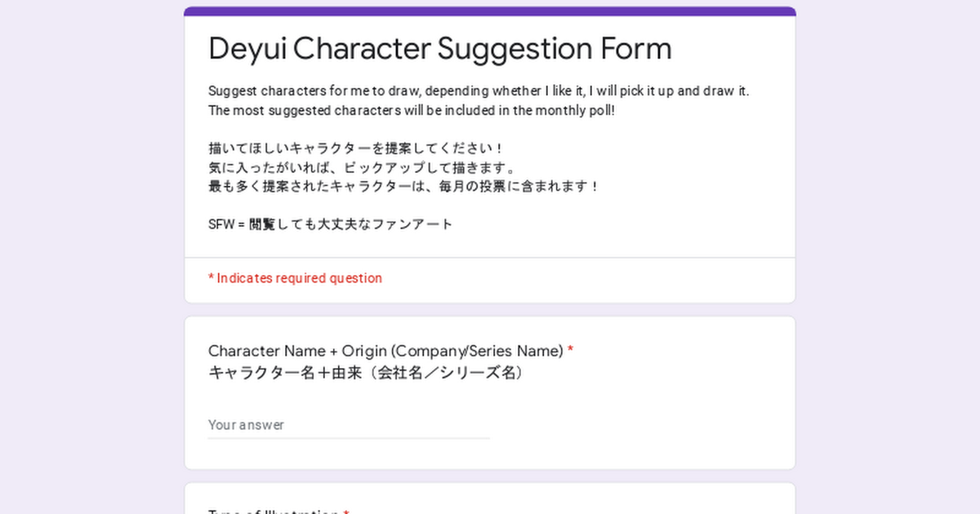Click the red 'Indicates required question' notice
The height and width of the screenshot is (514, 980).
pyautogui.click(x=295, y=278)
